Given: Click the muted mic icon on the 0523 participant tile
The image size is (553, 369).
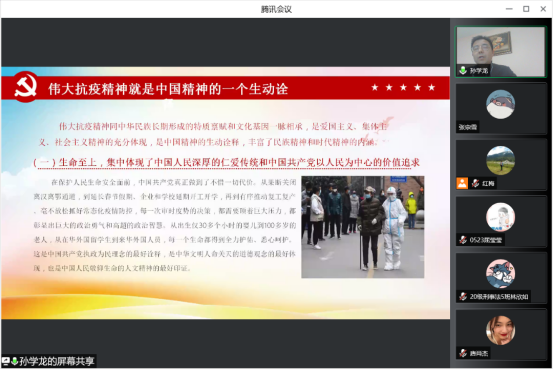Looking at the screenshot, I should [463, 240].
